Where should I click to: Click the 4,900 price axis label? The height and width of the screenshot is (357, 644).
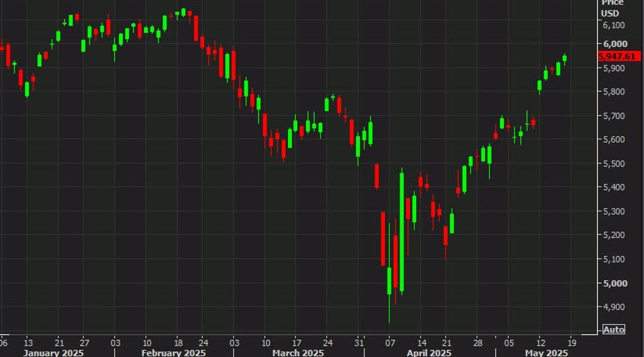click(x=614, y=307)
